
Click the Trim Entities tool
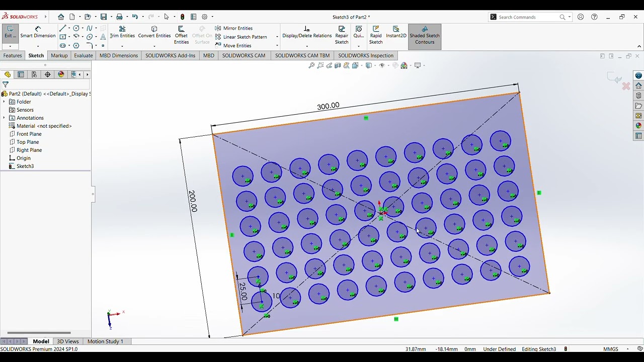coord(122,33)
